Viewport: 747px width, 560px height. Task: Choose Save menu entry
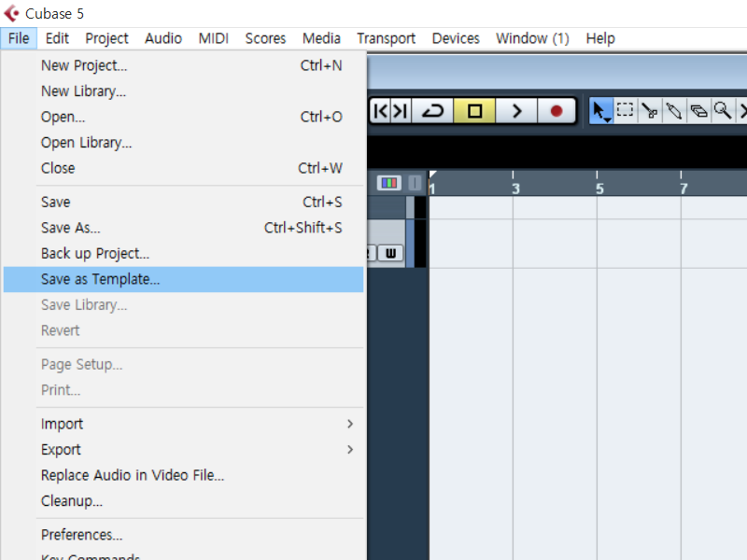tap(183, 202)
